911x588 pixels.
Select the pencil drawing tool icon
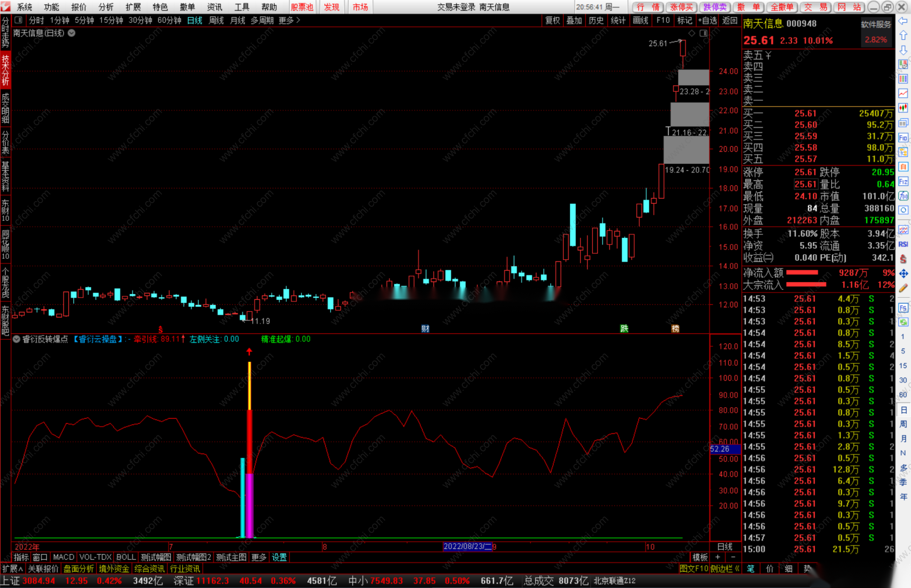(903, 288)
